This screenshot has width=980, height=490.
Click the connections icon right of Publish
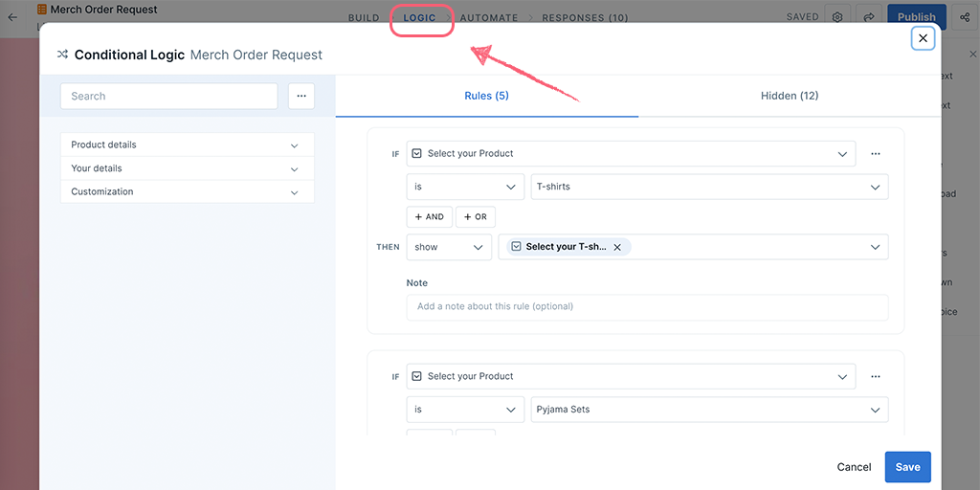tap(965, 17)
